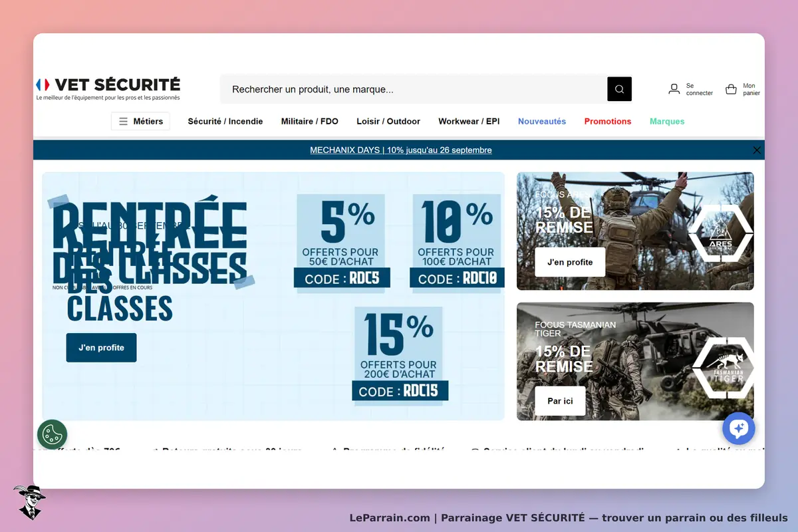Click the Mon panier link
This screenshot has height=532, width=798.
coord(751,89)
